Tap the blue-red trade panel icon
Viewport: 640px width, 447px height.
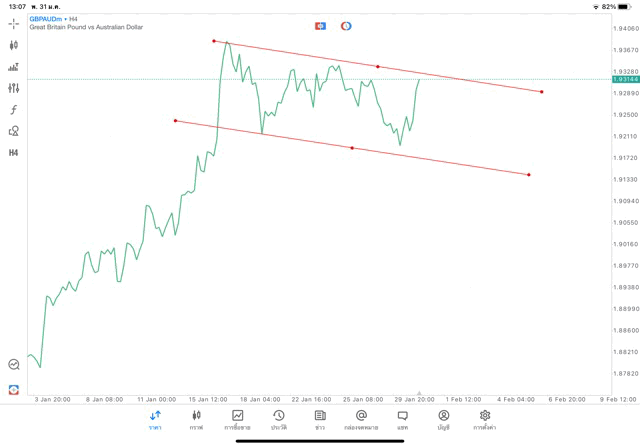tap(320, 25)
